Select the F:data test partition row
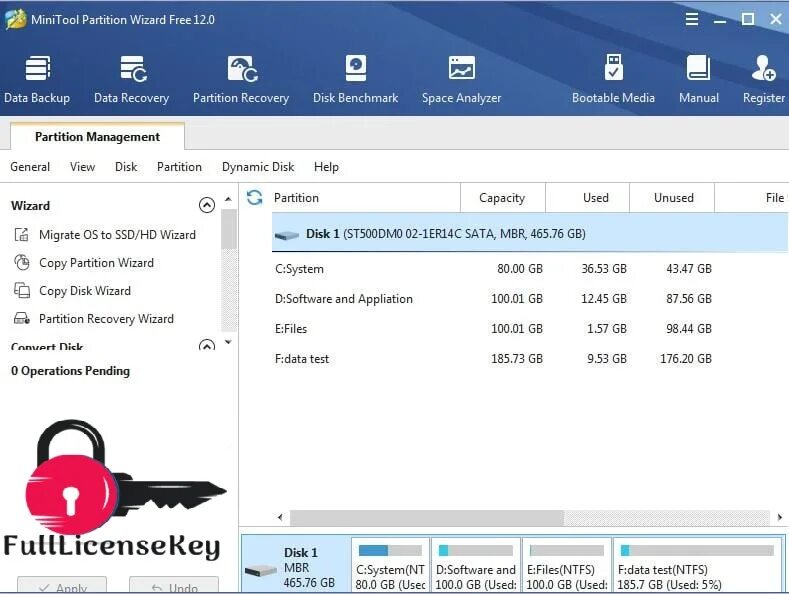Image resolution: width=789 pixels, height=594 pixels. click(530, 359)
